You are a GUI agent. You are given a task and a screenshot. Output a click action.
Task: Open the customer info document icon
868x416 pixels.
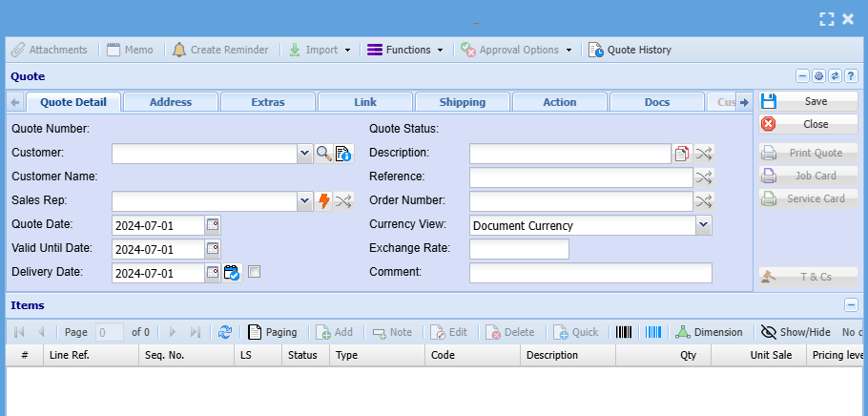point(343,153)
